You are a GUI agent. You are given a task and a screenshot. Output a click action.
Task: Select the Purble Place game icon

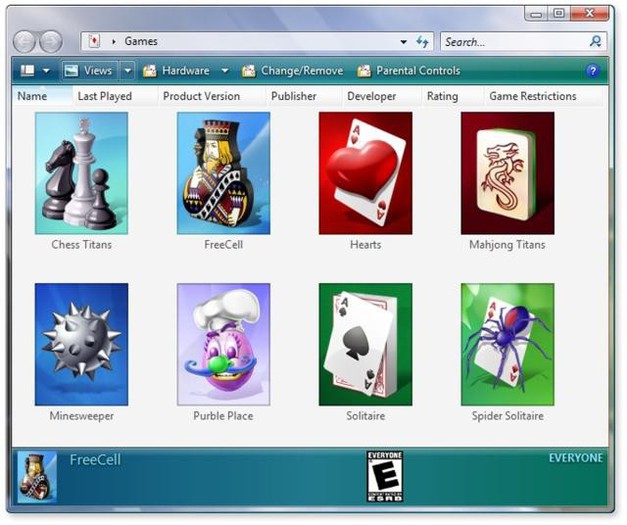(223, 344)
